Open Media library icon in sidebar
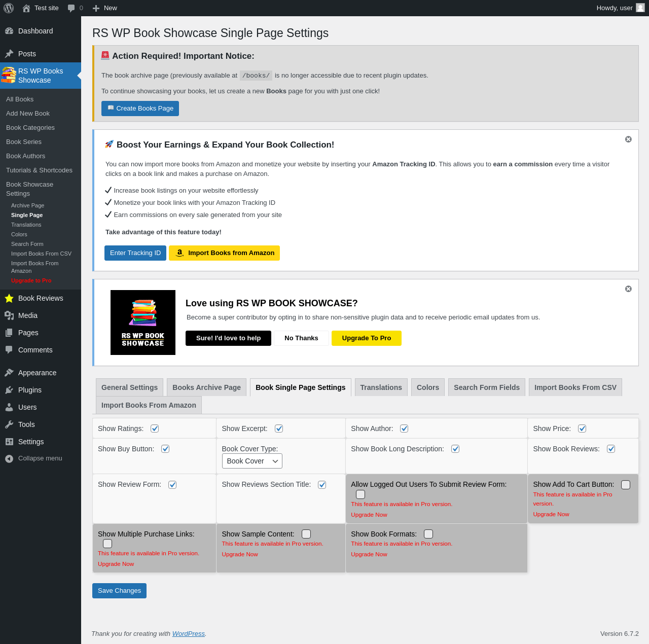 coord(9,315)
